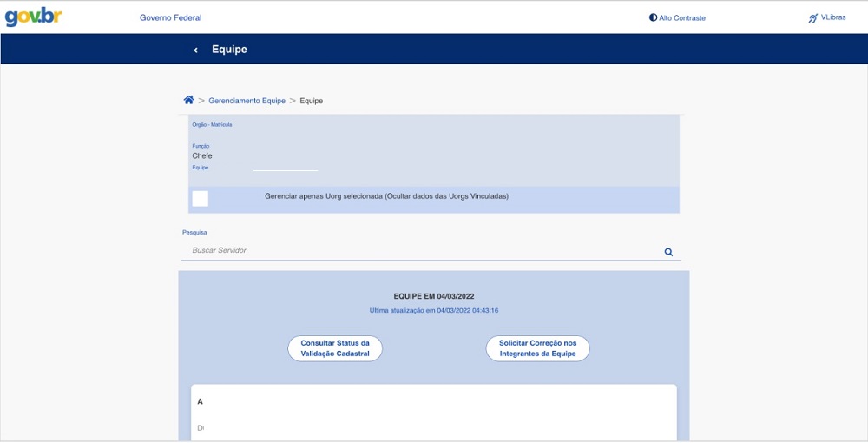Image resolution: width=868 pixels, height=443 pixels.
Task: Open VLibras via its text label
Action: [x=833, y=17]
